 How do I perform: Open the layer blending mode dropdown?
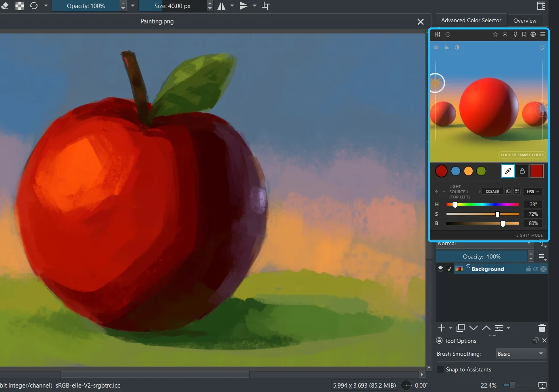pos(485,244)
